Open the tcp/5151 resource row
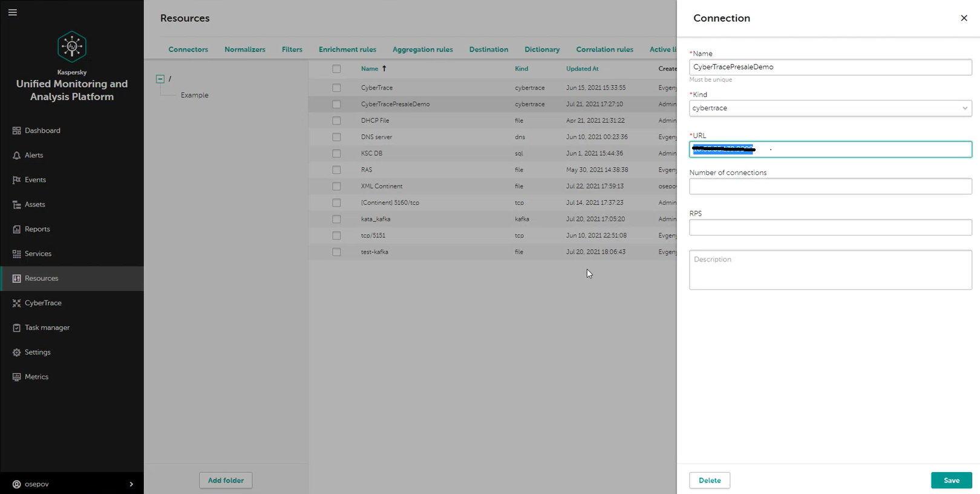Screen dimensions: 980x494 [x=492, y=235]
